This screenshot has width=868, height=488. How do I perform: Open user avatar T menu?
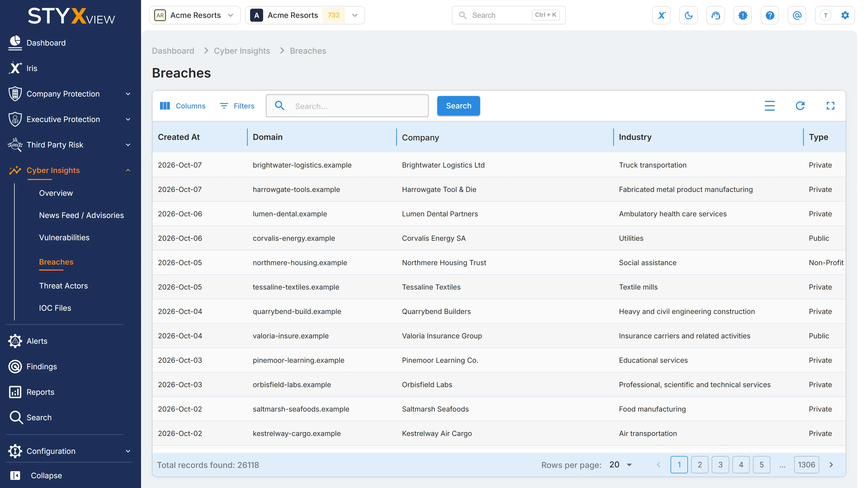(x=825, y=15)
